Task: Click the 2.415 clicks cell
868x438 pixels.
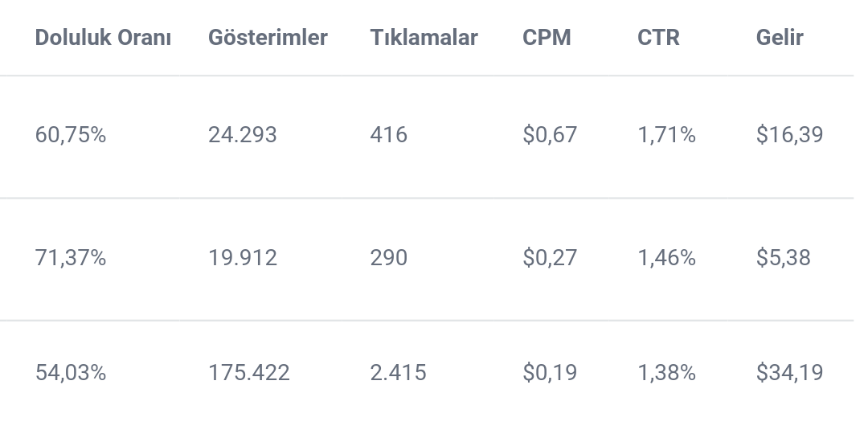Action: click(398, 373)
